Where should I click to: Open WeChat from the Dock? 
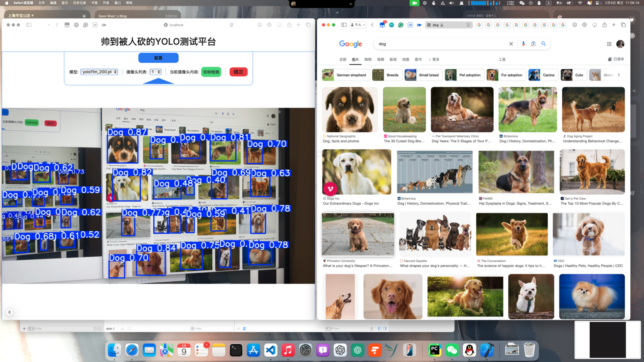[452, 350]
